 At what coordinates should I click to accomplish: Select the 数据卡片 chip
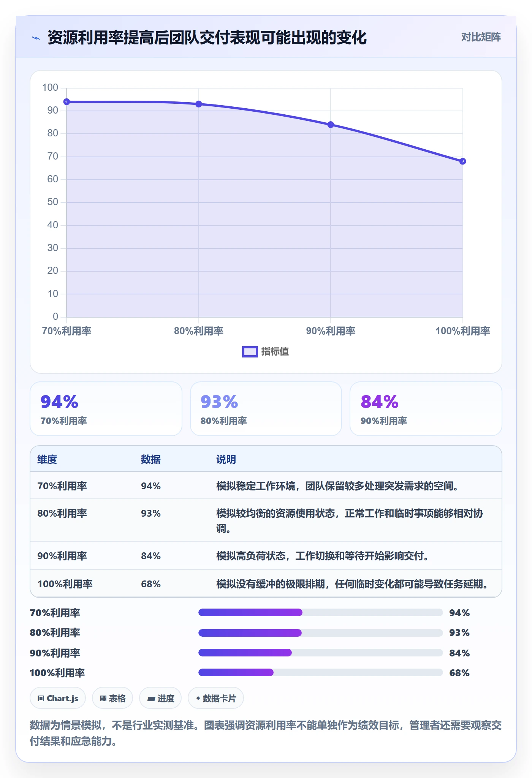point(216,698)
